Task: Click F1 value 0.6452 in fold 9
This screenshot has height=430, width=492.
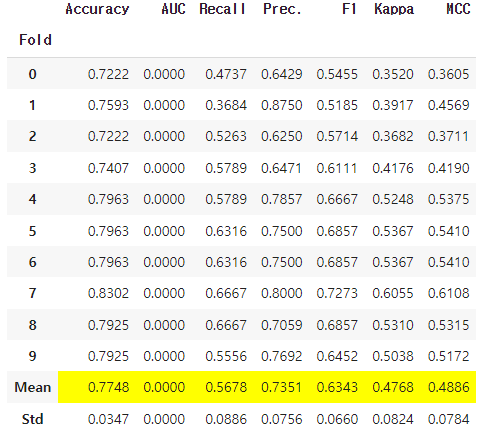Action: (337, 356)
